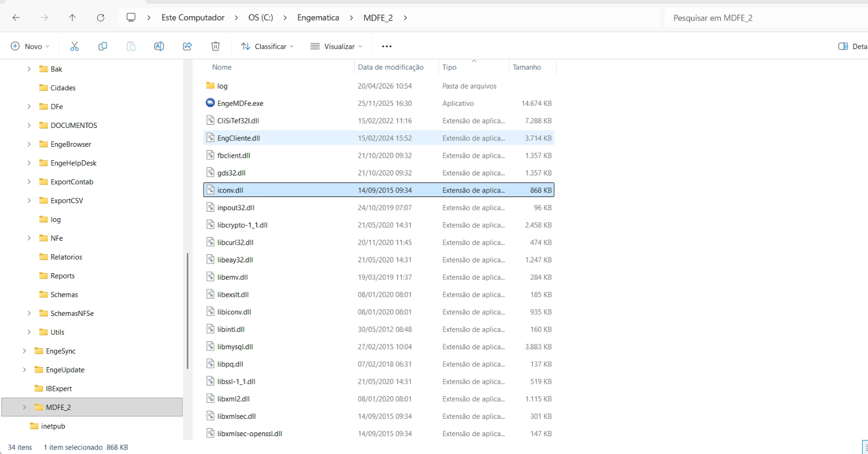868x454 pixels.
Task: Open the Visualizar view dropdown
Action: [x=336, y=46]
